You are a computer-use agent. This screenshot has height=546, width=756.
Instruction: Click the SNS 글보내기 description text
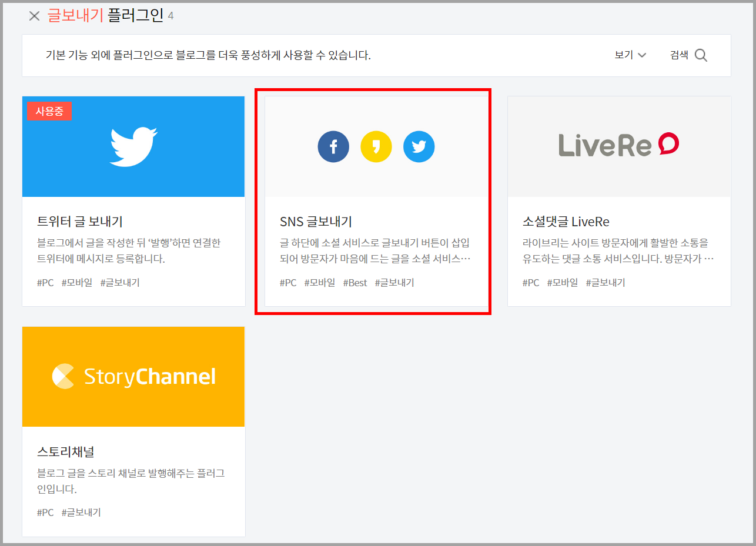point(376,250)
